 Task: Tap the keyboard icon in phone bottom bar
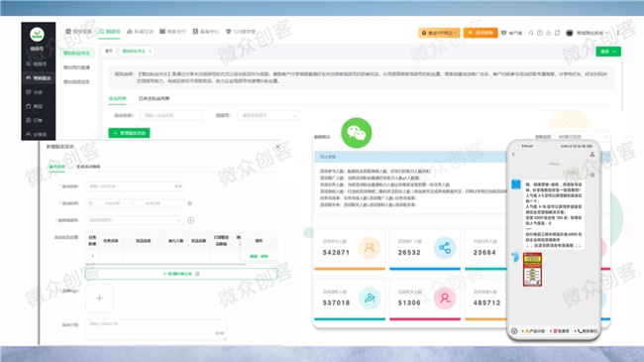point(514,330)
